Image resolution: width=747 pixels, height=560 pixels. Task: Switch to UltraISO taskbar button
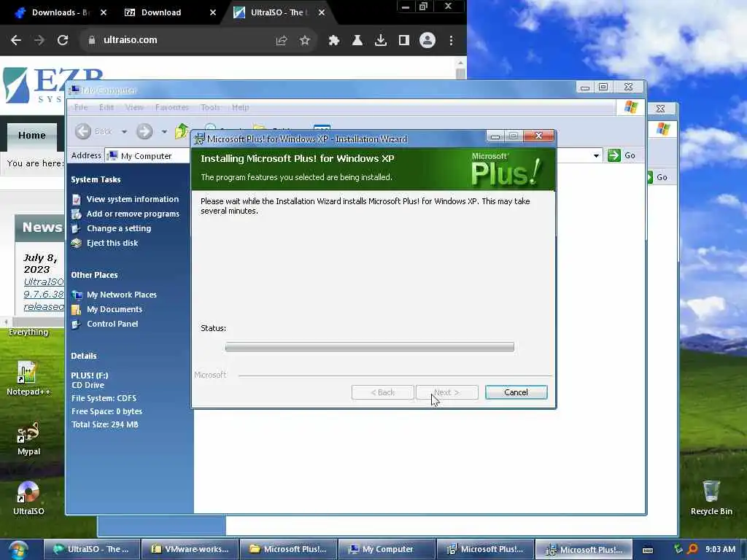tap(93, 550)
